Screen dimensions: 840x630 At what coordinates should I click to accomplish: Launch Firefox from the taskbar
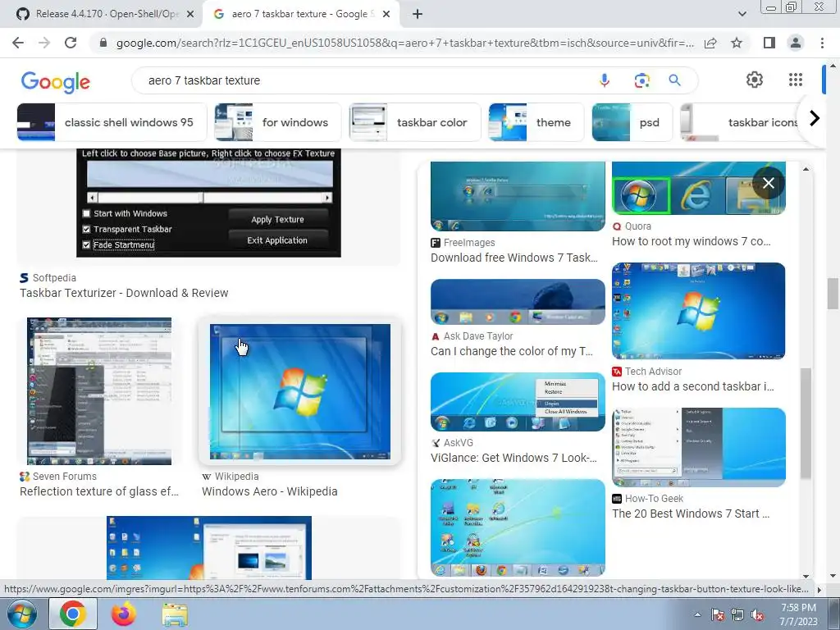coord(123,614)
